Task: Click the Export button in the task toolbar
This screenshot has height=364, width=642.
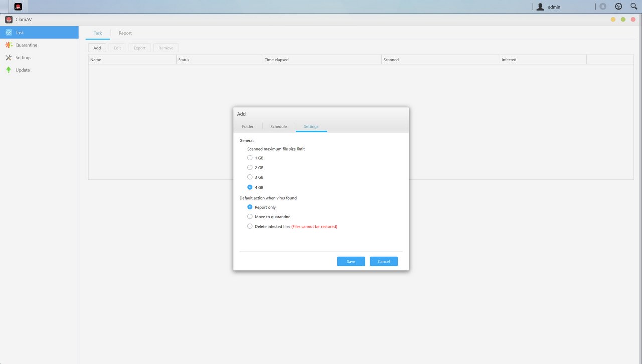Action: pos(140,48)
